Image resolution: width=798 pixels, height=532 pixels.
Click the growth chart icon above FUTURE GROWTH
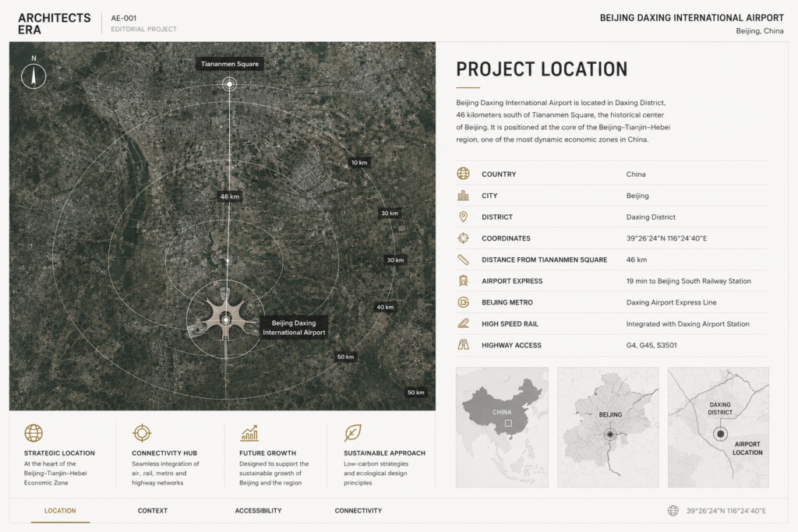tap(249, 433)
